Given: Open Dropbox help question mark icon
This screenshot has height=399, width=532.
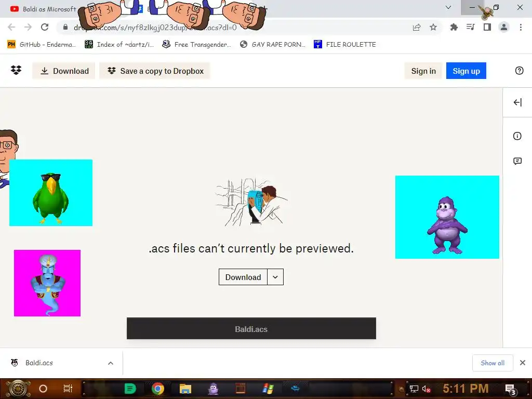Looking at the screenshot, I should pyautogui.click(x=519, y=71).
